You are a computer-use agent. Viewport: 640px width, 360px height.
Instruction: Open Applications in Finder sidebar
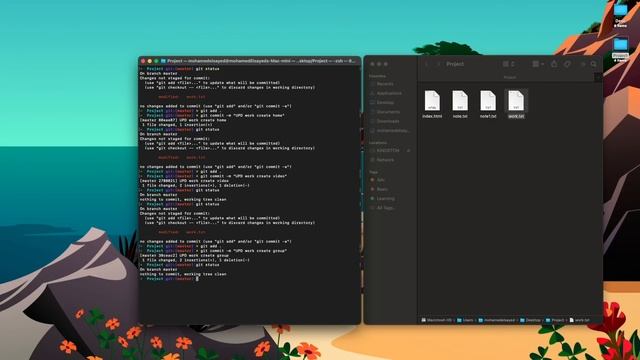coord(390,93)
